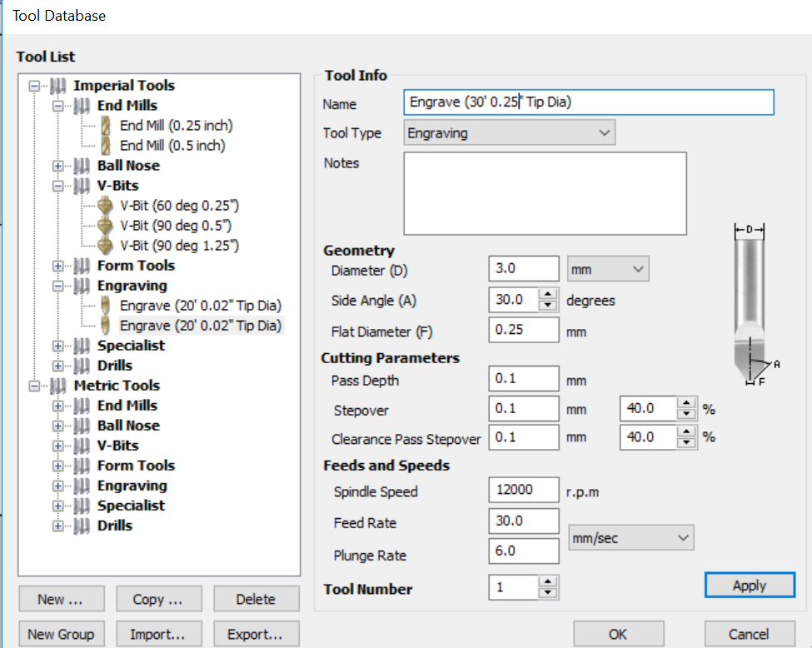Click the Copy ... button

click(x=159, y=599)
